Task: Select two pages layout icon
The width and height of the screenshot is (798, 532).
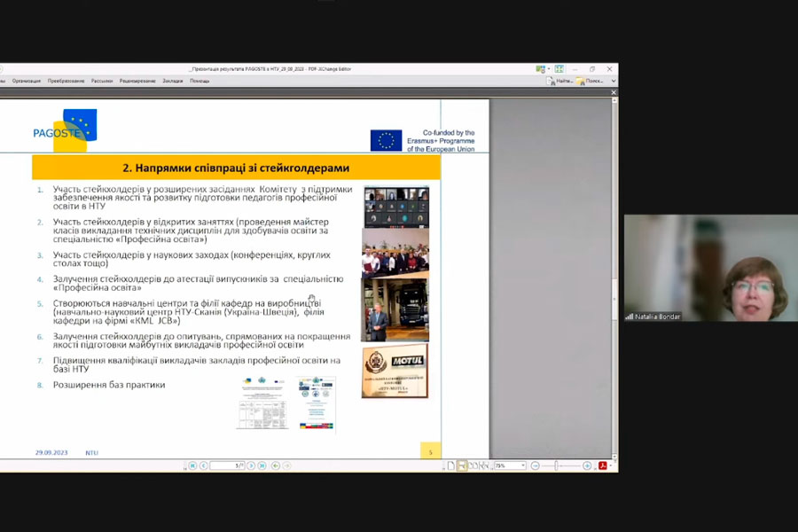Action: click(x=473, y=465)
